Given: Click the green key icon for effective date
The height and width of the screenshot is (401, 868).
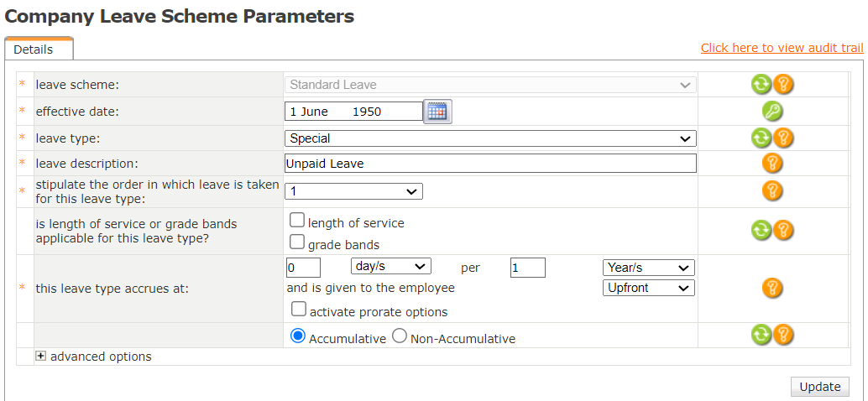Looking at the screenshot, I should coord(772,111).
